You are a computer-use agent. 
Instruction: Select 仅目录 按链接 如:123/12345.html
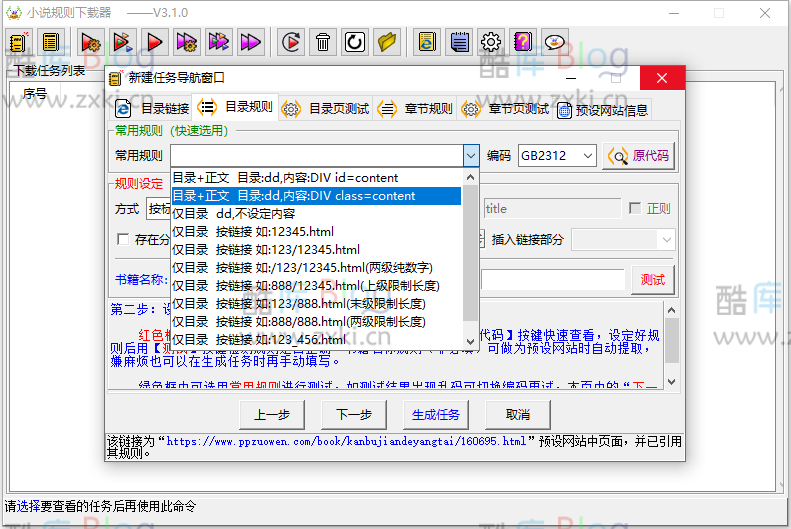(x=316, y=250)
